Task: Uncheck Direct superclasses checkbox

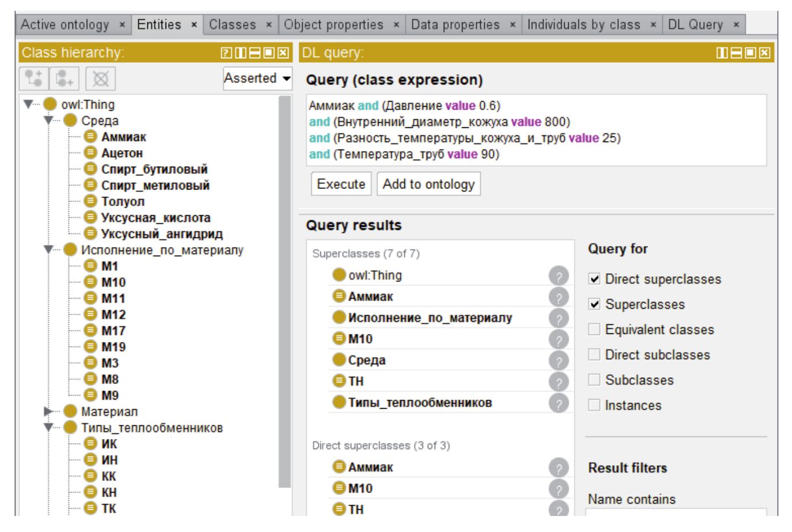Action: tap(594, 279)
